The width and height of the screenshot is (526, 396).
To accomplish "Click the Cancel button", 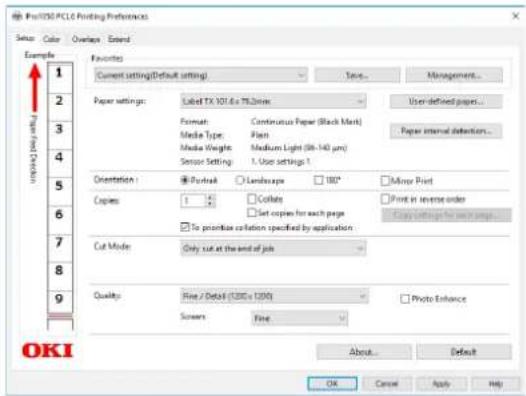I will pyautogui.click(x=387, y=384).
